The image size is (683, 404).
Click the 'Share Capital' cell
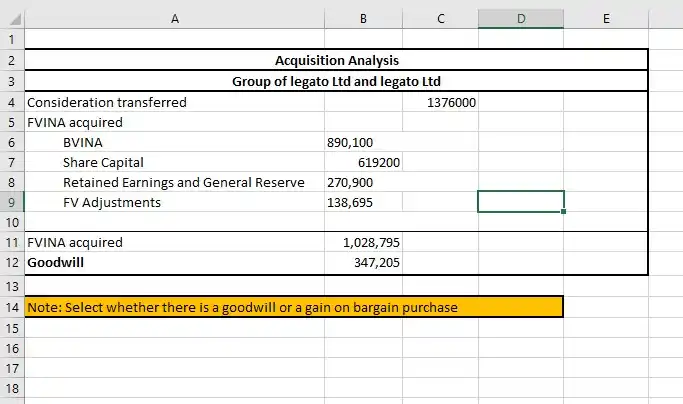click(175, 163)
